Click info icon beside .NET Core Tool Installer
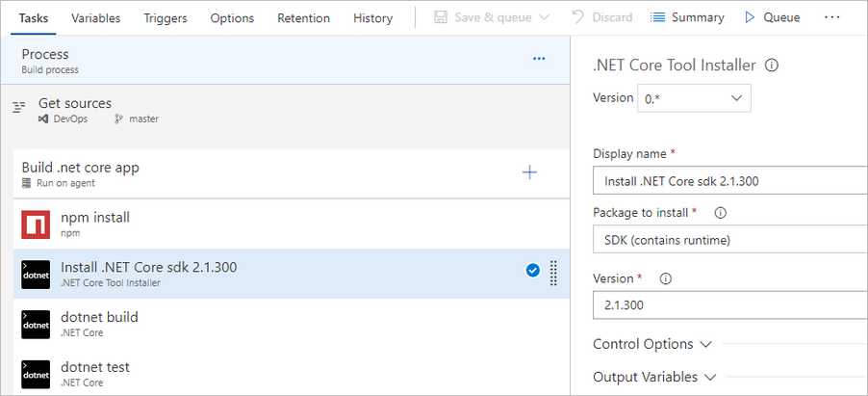The width and height of the screenshot is (868, 396). point(772,66)
